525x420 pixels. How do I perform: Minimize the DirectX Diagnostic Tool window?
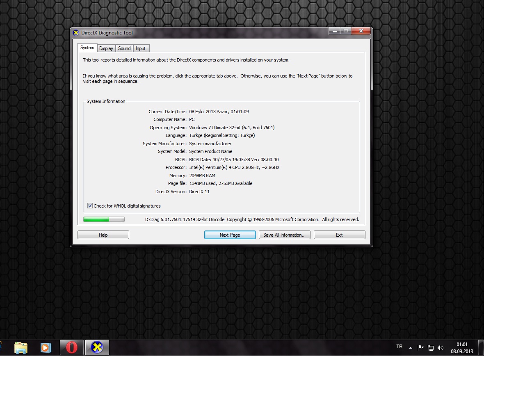point(335,31)
